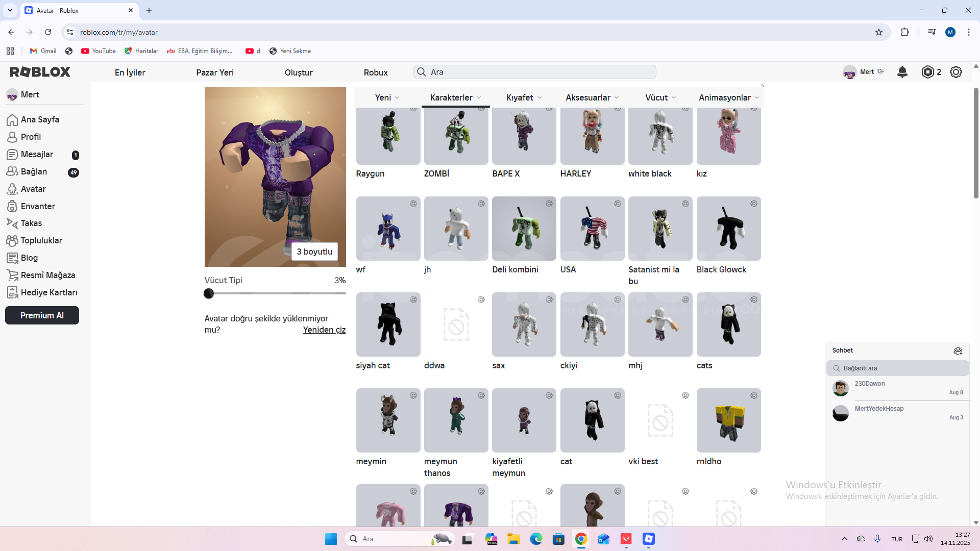Expand the Kıyafet dropdown

pos(524,97)
